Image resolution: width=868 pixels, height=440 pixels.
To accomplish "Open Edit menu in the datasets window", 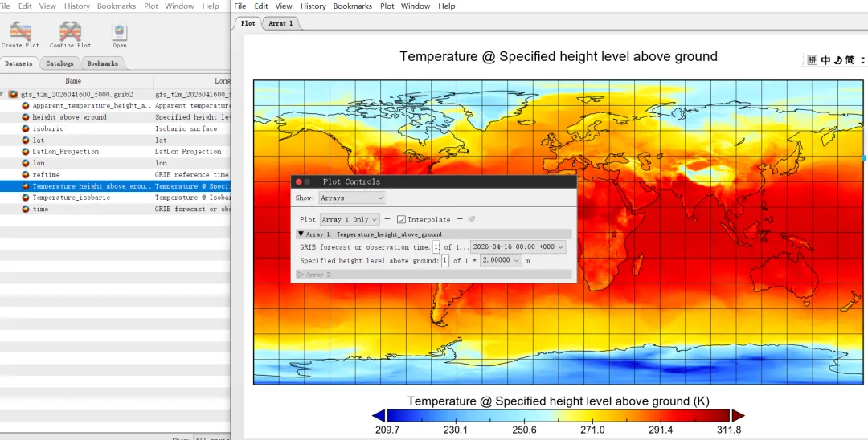I will pos(25,6).
